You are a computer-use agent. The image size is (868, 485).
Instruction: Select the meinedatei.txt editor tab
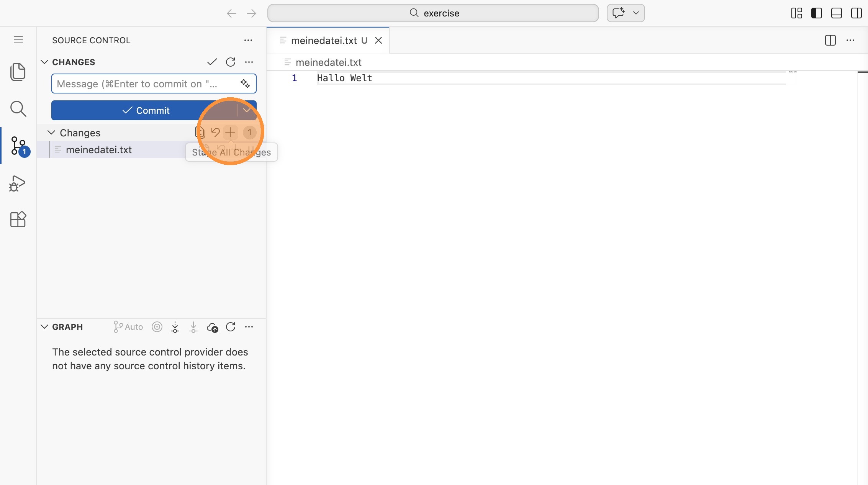click(x=324, y=41)
